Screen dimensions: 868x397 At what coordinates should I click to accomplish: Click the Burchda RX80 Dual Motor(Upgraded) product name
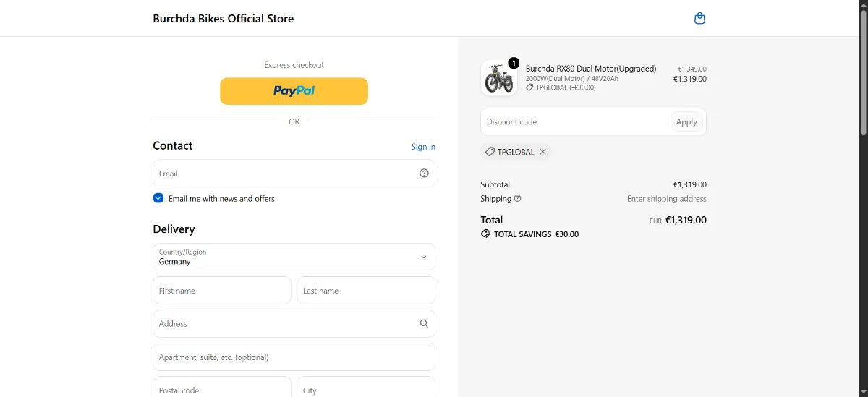(591, 69)
